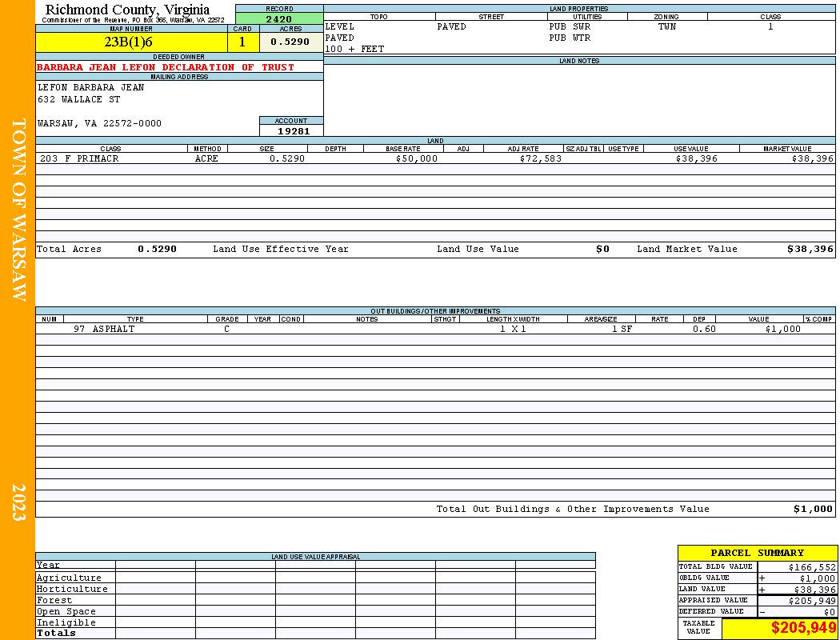Screen dimensions: 840x640
Task: Select deferred value $0
Action: pos(830,612)
